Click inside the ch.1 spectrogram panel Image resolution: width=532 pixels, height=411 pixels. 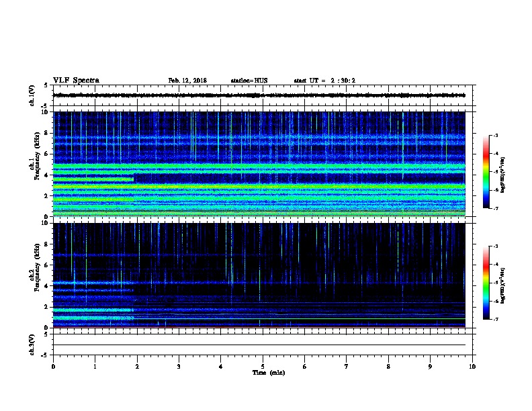pos(259,164)
